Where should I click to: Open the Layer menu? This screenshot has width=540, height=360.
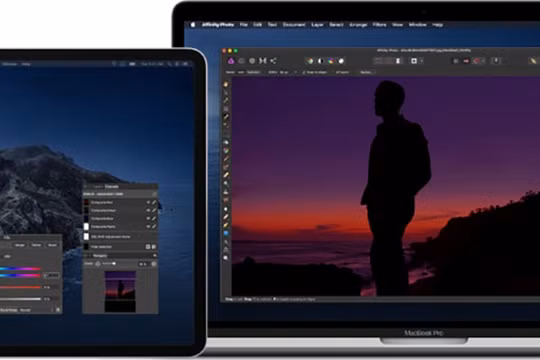tap(317, 25)
